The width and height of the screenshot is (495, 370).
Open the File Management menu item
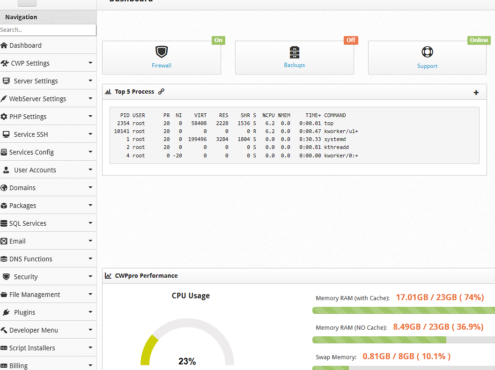48,294
